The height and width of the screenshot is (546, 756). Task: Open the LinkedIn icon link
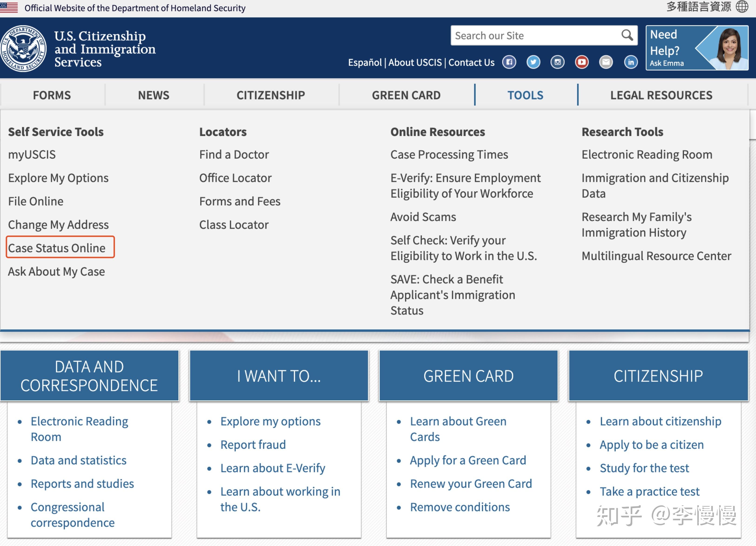click(631, 62)
